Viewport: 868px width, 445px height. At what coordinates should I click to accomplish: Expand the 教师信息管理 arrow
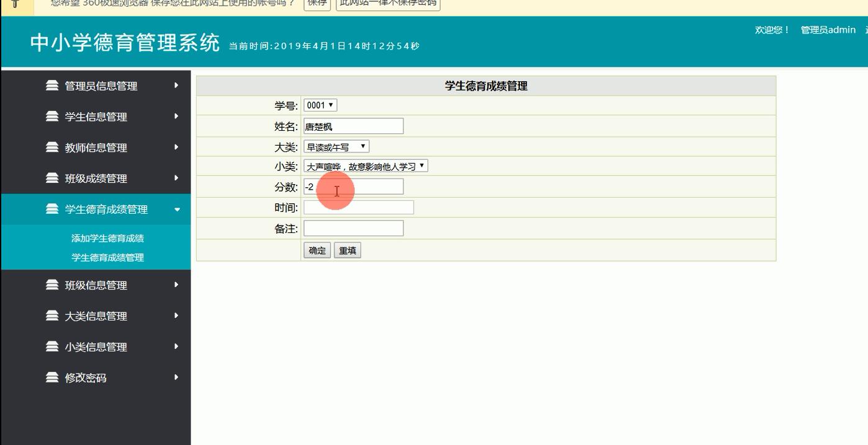(x=177, y=148)
